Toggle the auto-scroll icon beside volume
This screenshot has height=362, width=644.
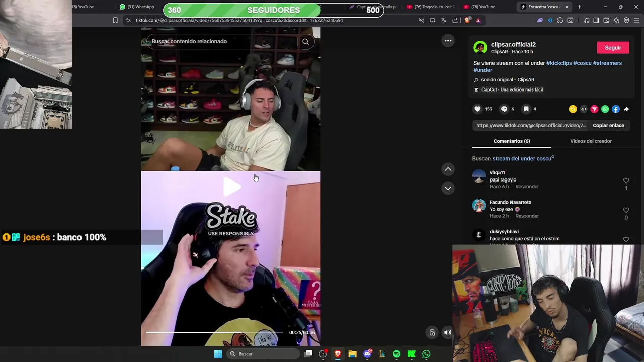click(432, 332)
